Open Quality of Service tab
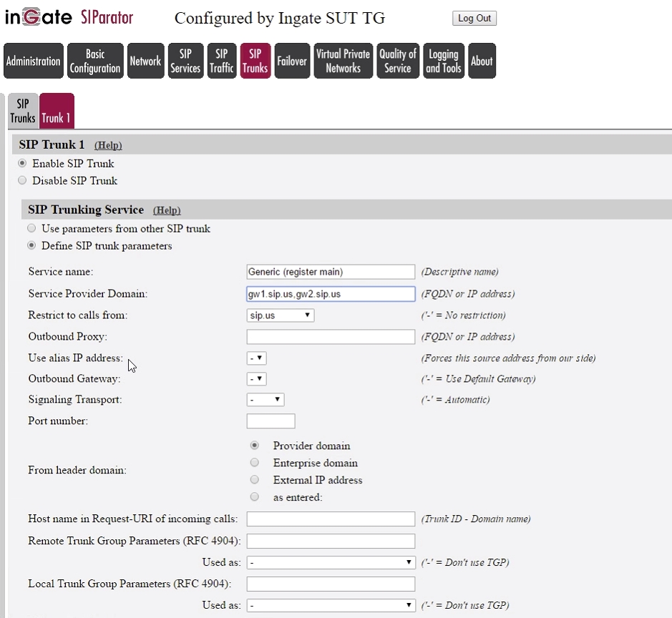This screenshot has height=618, width=672. pos(398,61)
